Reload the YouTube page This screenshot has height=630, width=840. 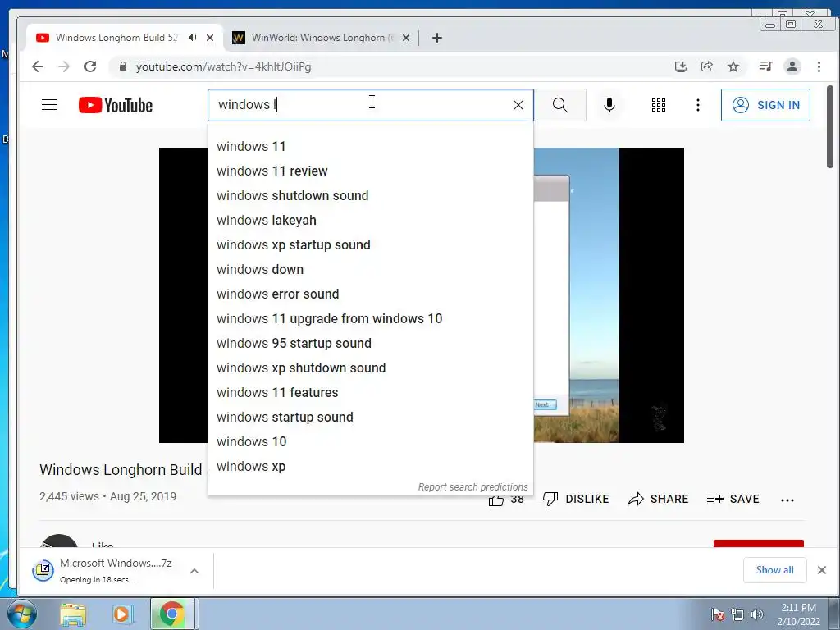click(90, 66)
